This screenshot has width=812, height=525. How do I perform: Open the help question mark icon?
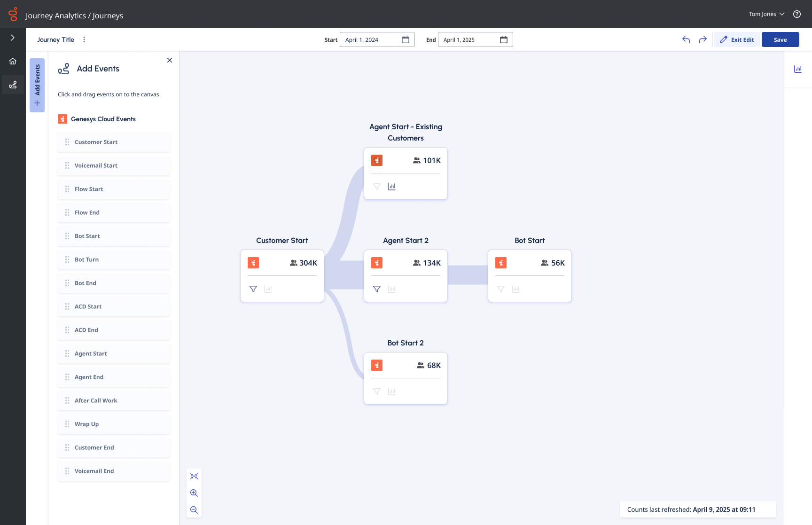pyautogui.click(x=797, y=14)
